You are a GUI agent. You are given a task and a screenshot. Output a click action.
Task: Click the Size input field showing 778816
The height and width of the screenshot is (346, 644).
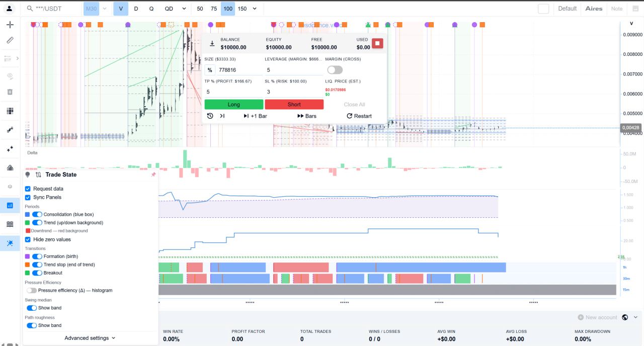coord(239,70)
